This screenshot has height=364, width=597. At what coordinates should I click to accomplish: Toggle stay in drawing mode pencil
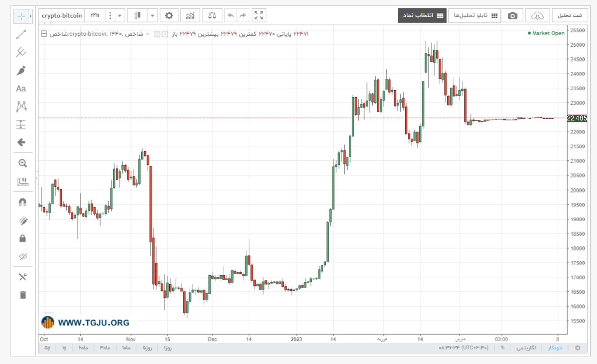(23, 221)
